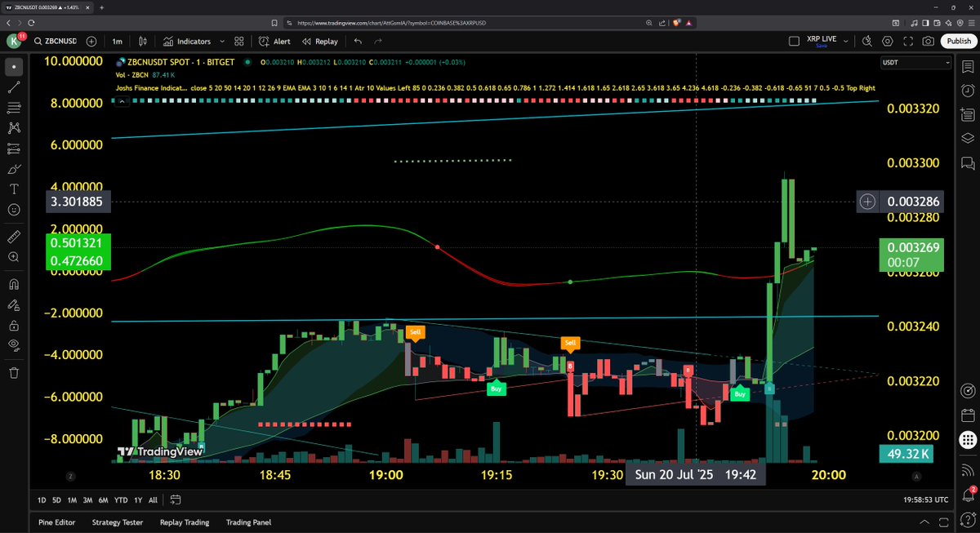
Task: Add a symbol to compare
Action: point(91,41)
